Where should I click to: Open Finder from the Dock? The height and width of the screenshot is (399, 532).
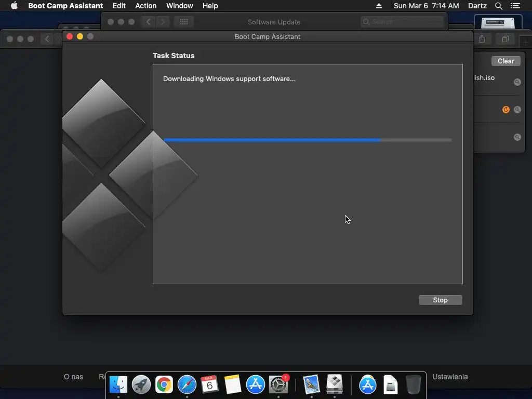tap(118, 384)
